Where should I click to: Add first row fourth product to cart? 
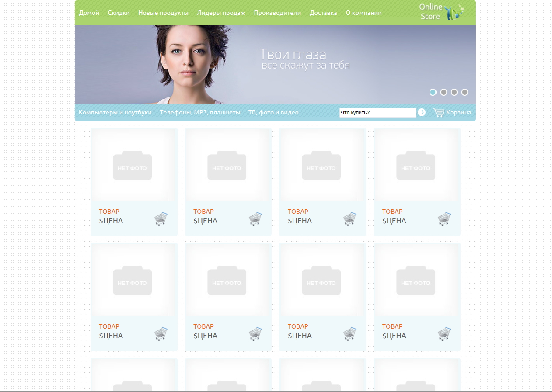click(x=444, y=219)
